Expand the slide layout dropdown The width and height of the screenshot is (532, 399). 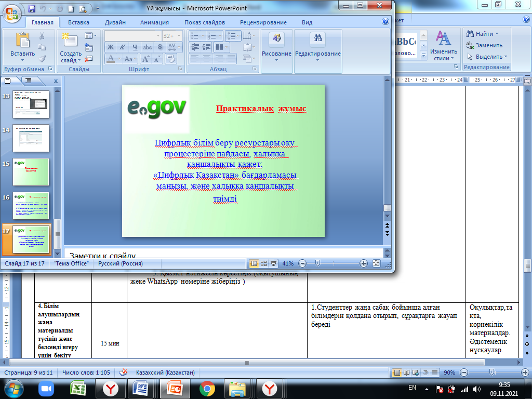click(x=90, y=36)
